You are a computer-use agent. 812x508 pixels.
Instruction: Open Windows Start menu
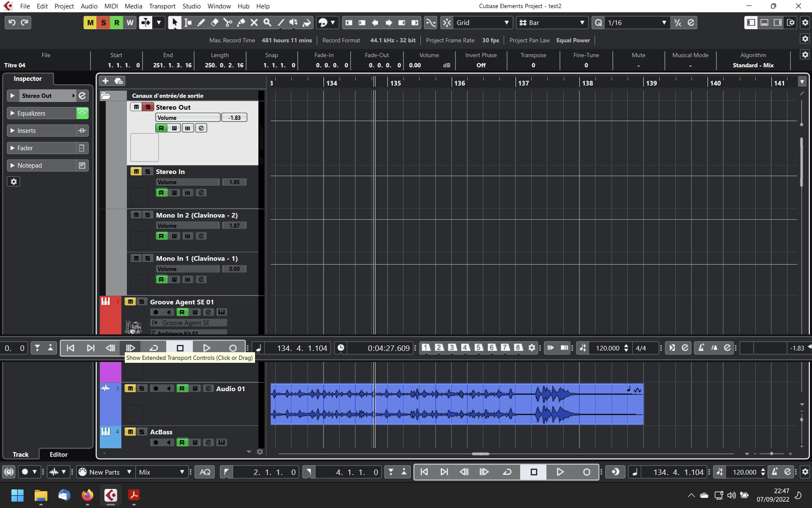coord(17,495)
